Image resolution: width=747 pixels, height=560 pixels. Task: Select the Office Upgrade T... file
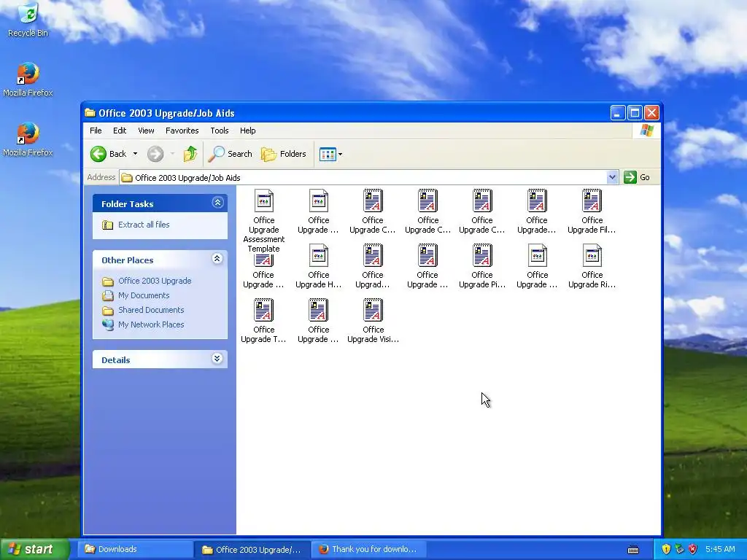point(263,322)
